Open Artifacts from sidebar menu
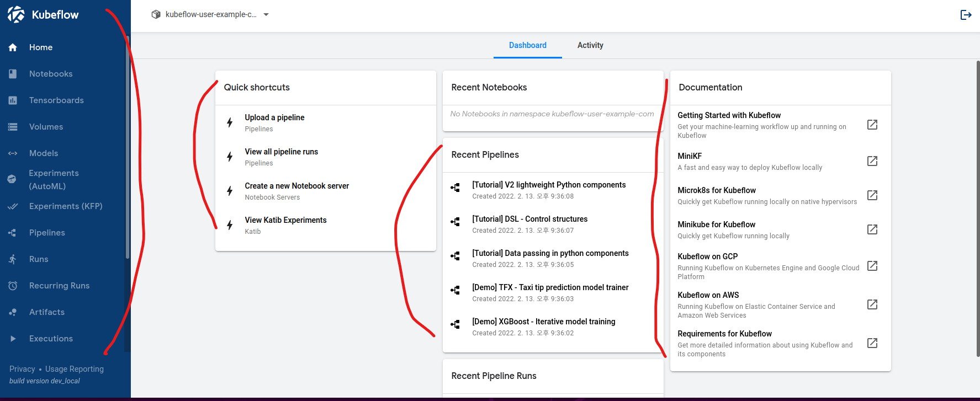980x401 pixels. (x=47, y=312)
